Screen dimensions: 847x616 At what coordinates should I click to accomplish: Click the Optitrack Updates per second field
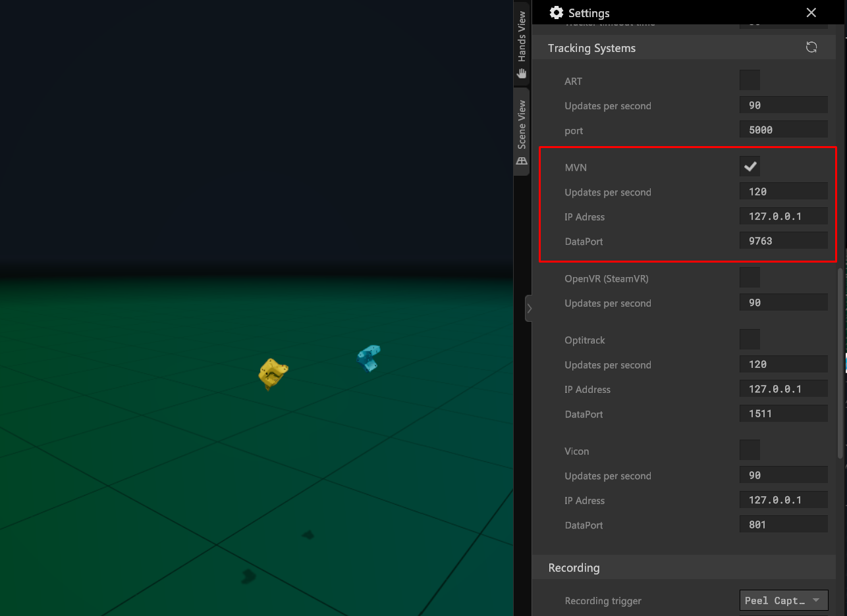[784, 364]
